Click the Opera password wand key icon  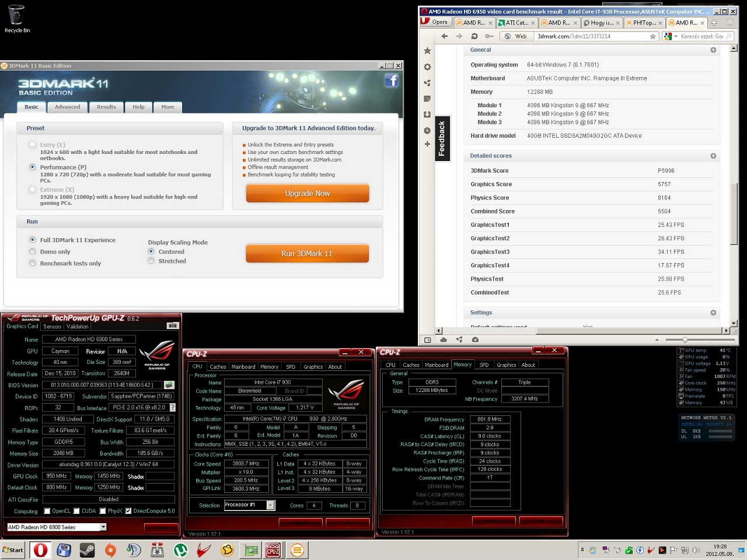[x=489, y=36]
